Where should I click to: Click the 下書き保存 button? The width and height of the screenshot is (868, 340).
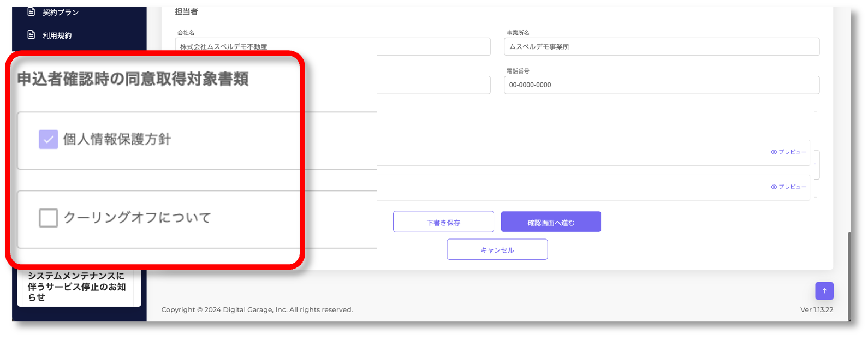[x=443, y=222]
